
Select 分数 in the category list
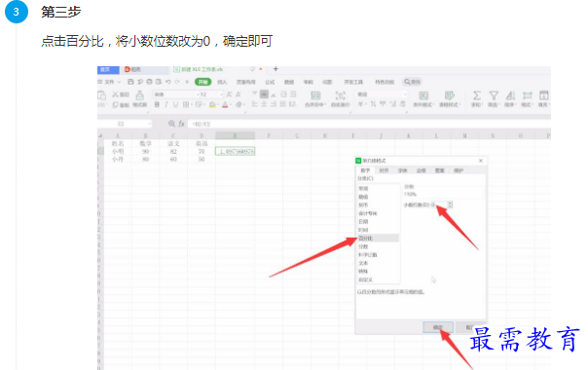pos(378,246)
